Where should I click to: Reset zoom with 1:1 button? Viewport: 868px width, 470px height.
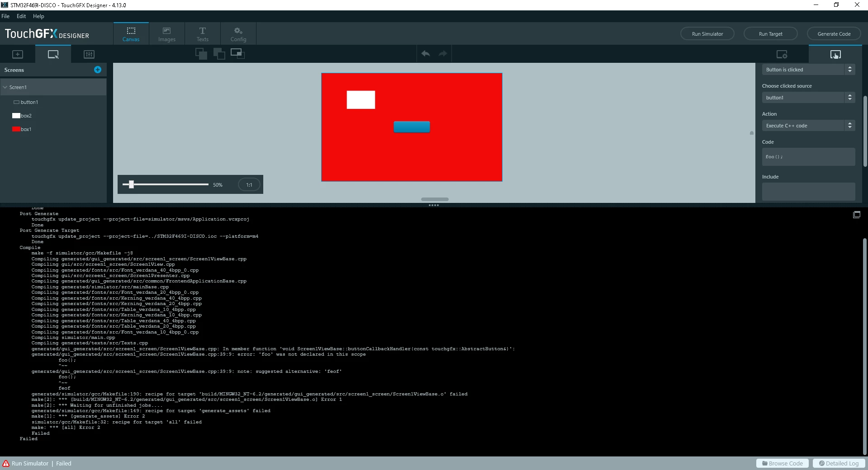tap(249, 185)
